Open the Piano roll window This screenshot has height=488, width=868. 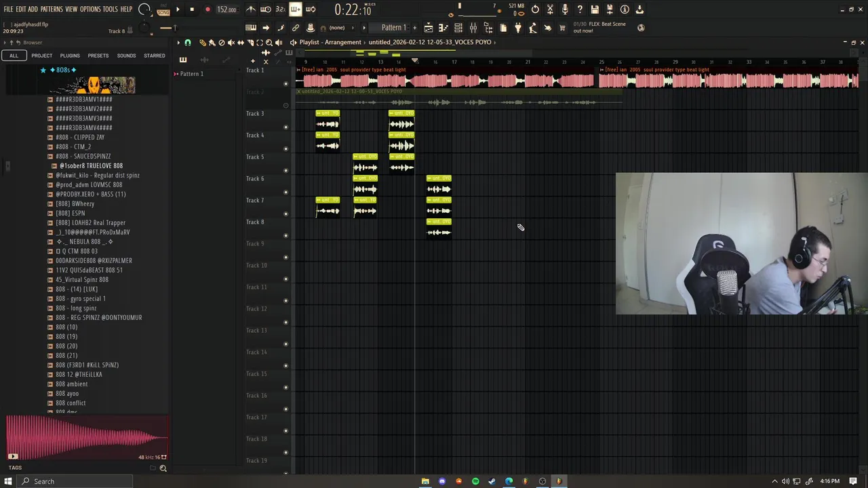443,28
